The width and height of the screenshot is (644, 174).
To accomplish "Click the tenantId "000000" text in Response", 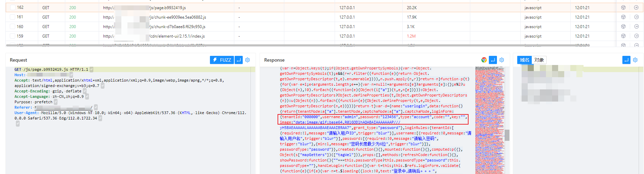I will [300, 117].
